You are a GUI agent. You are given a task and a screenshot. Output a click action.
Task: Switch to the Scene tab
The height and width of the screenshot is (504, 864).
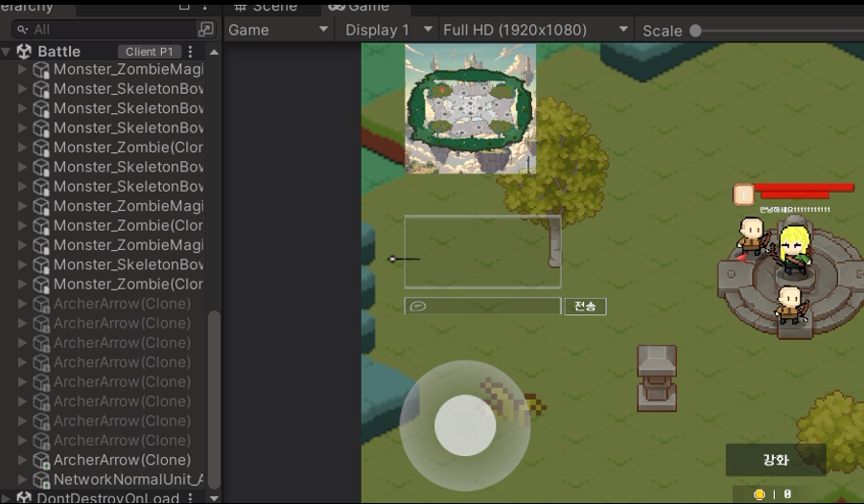(x=267, y=7)
